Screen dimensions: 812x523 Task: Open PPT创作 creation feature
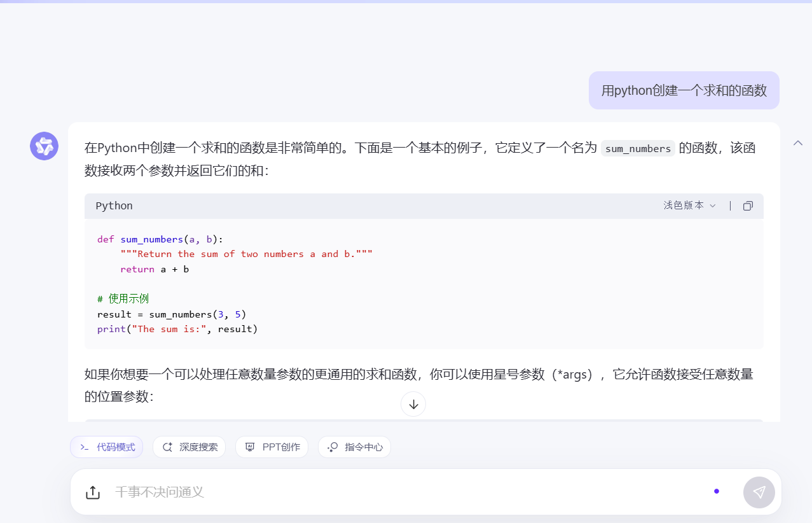[272, 447]
